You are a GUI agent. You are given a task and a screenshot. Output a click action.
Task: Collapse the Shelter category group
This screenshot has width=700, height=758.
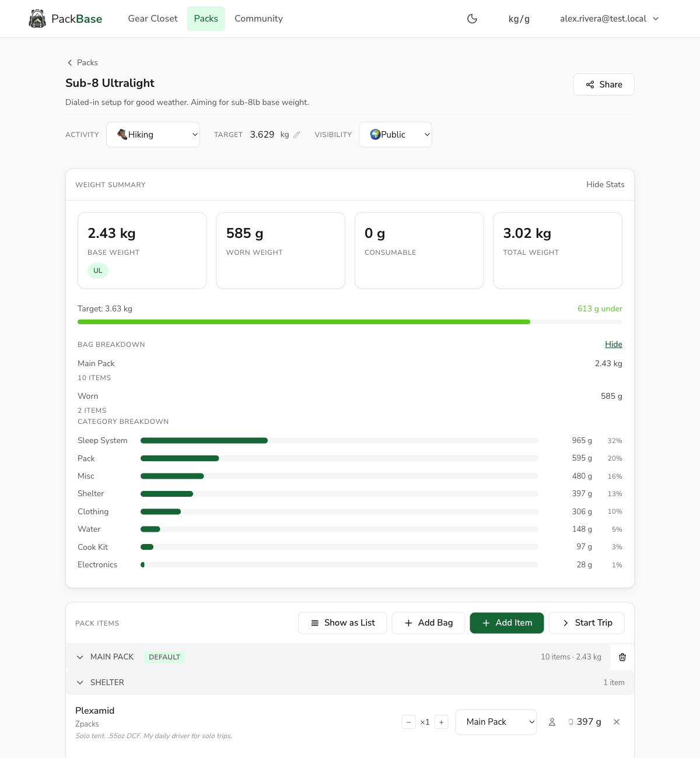pyautogui.click(x=80, y=682)
